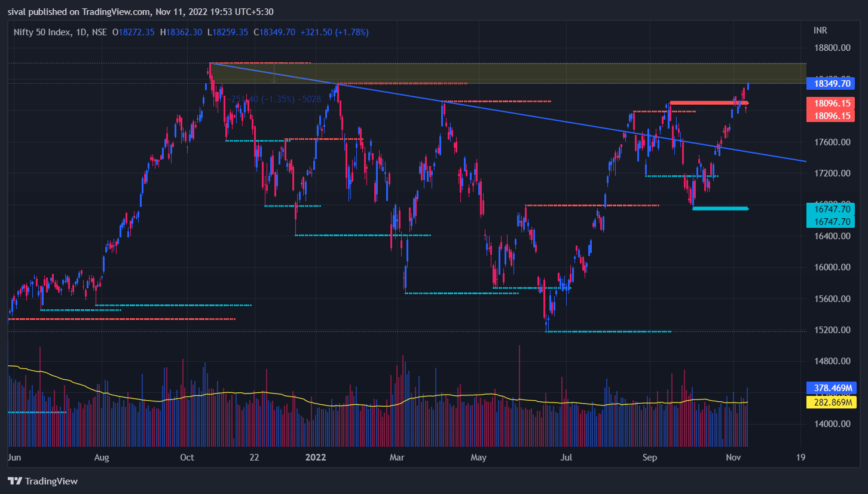Click the 18800.00 price axis label

pos(831,48)
